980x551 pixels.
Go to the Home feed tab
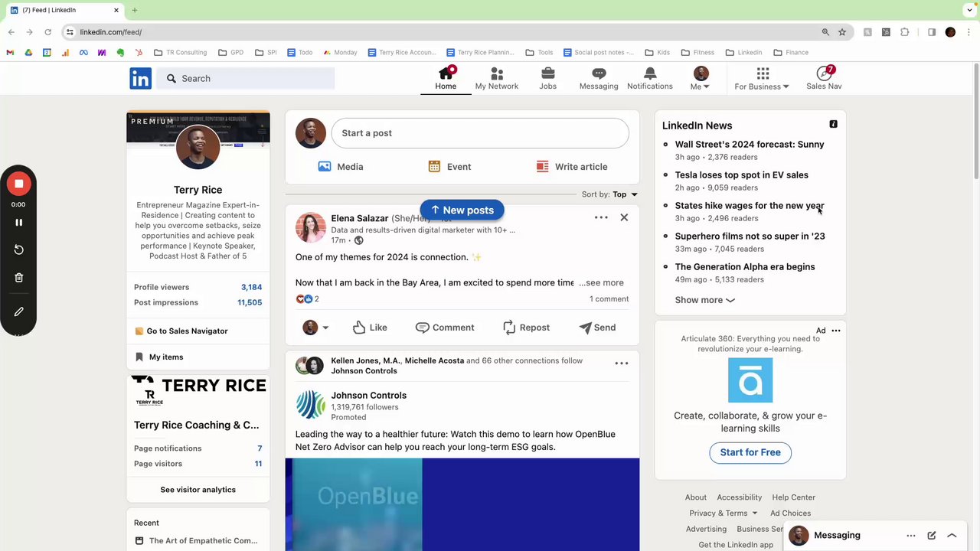(446, 78)
